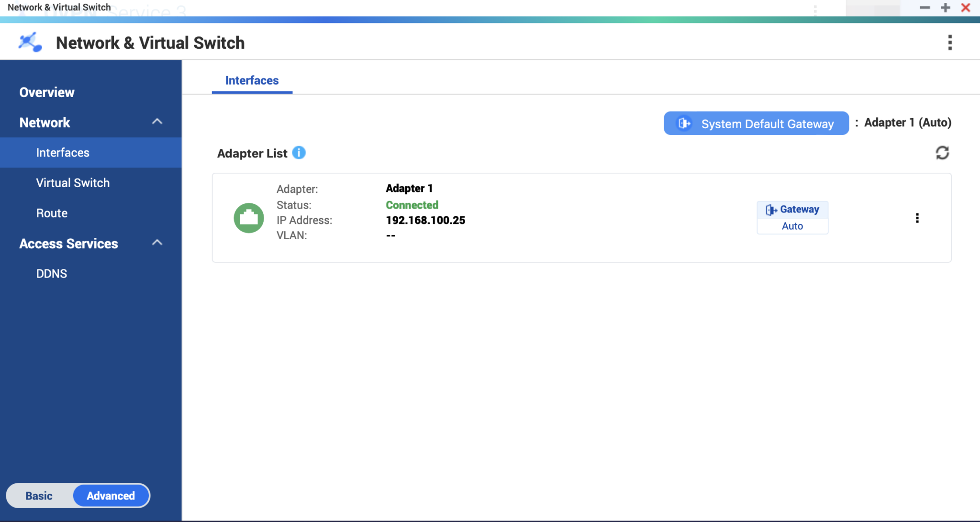View Adapter List information tooltip icon
The width and height of the screenshot is (980, 522).
[x=299, y=153]
